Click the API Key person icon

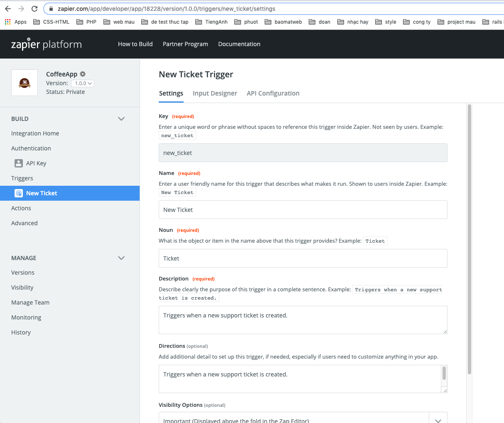click(x=19, y=163)
